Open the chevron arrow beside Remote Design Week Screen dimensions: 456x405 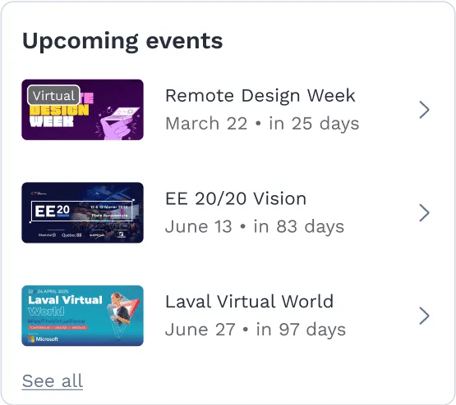(424, 110)
